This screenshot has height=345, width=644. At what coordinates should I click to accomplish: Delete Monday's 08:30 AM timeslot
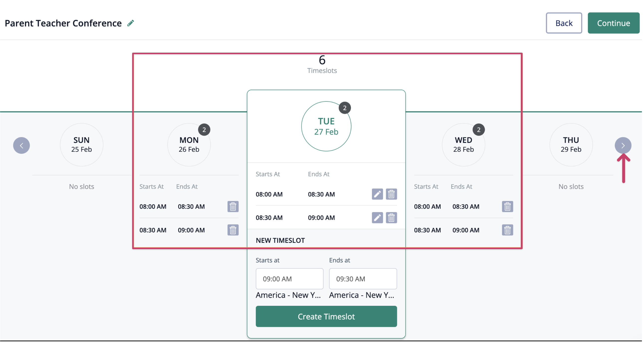pyautogui.click(x=233, y=230)
